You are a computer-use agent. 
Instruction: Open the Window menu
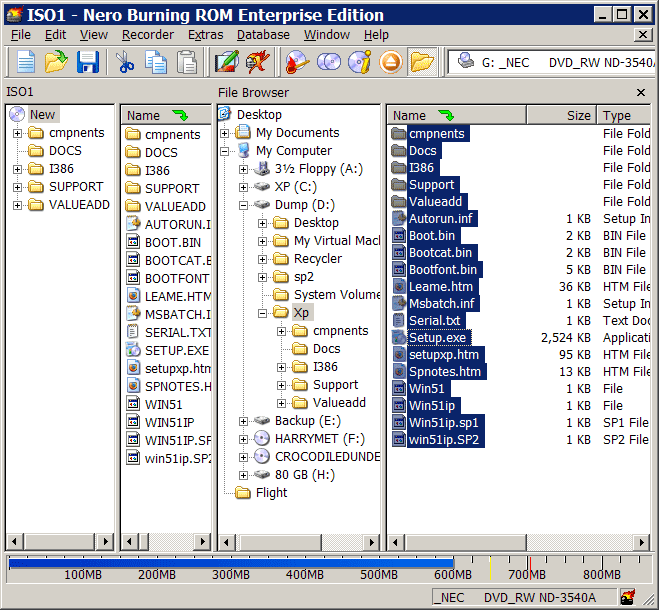pyautogui.click(x=327, y=35)
